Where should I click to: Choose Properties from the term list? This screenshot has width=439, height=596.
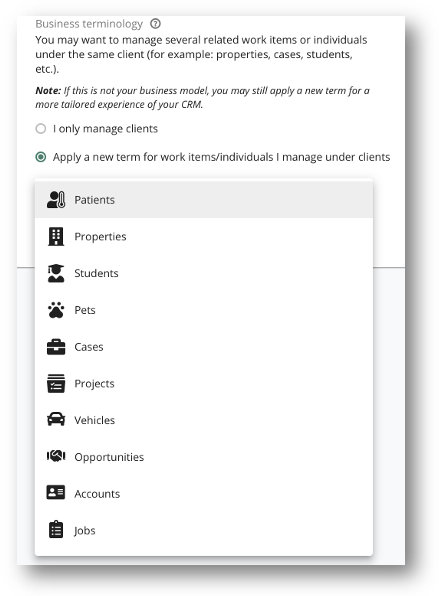[x=204, y=236]
